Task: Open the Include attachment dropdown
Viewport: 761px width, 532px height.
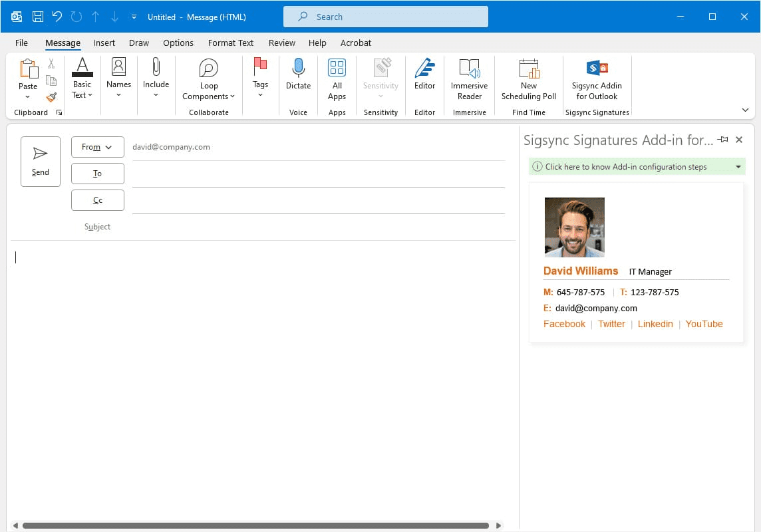Action: 156,78
